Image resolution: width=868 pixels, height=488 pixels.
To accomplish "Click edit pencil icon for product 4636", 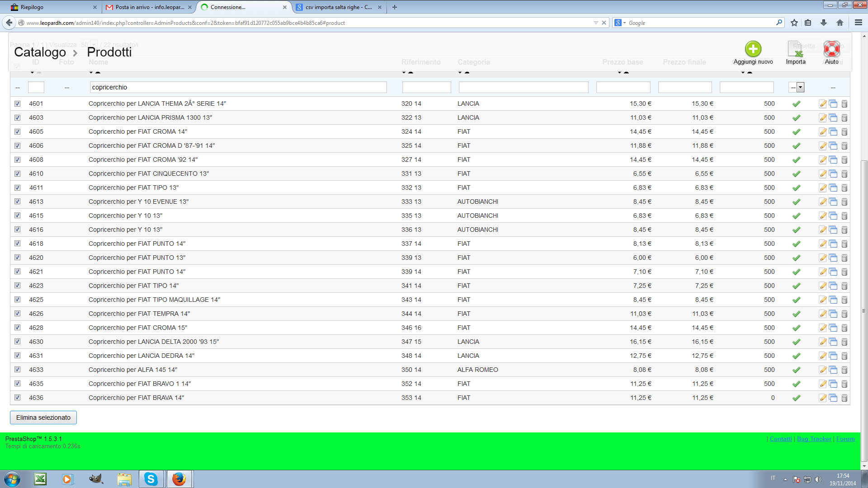I will coord(823,398).
